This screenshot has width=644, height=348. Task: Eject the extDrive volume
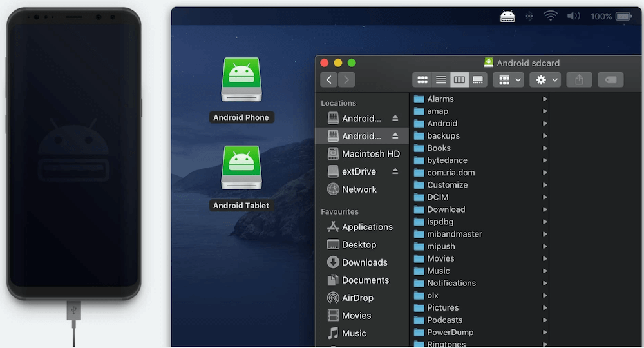pyautogui.click(x=395, y=171)
